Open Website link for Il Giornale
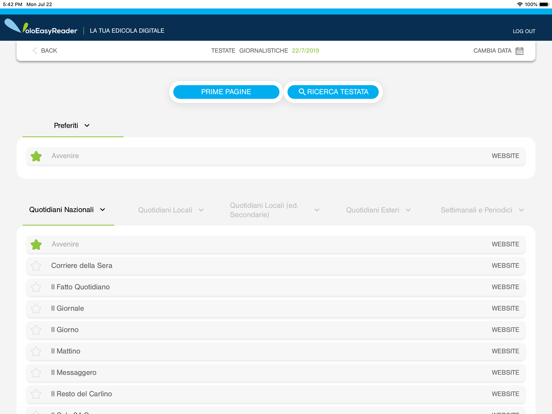This screenshot has width=552, height=414. click(505, 309)
